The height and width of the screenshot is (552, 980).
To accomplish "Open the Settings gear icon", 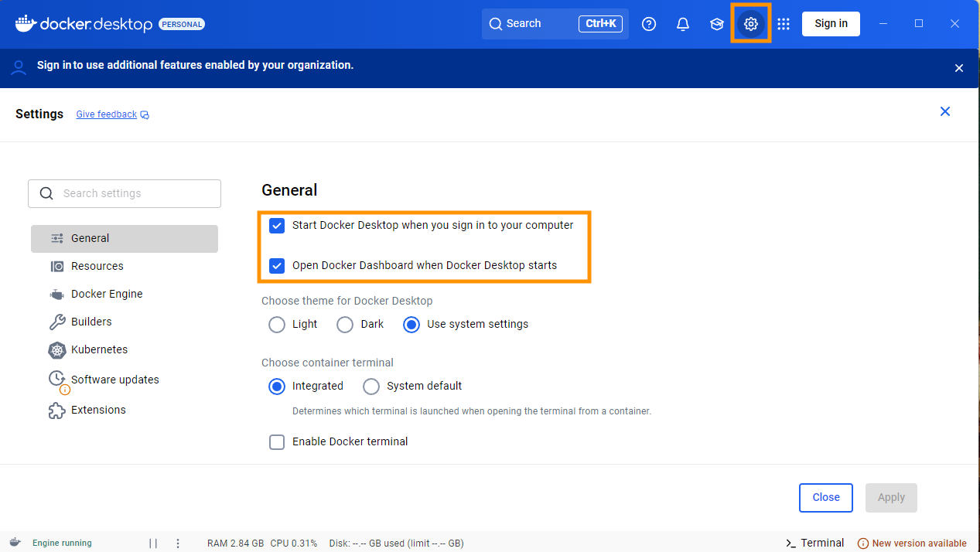I will pyautogui.click(x=750, y=23).
